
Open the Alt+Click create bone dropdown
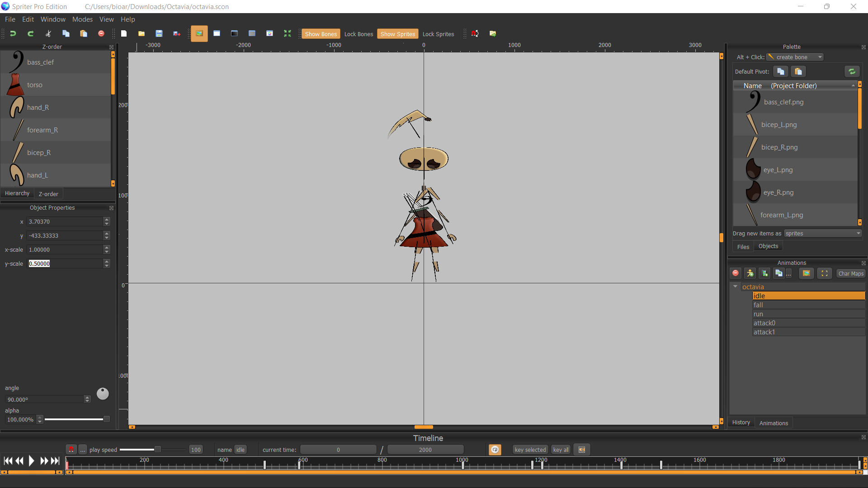795,57
